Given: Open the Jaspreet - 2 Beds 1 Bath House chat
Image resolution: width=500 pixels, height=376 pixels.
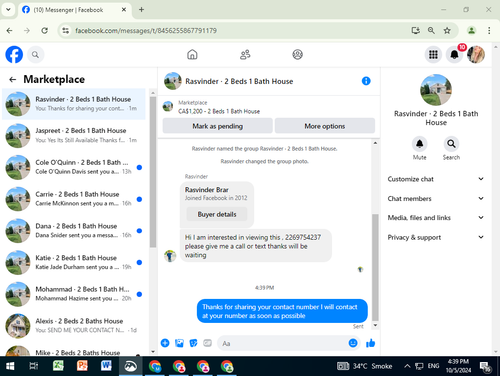Looking at the screenshot, I should (74, 135).
